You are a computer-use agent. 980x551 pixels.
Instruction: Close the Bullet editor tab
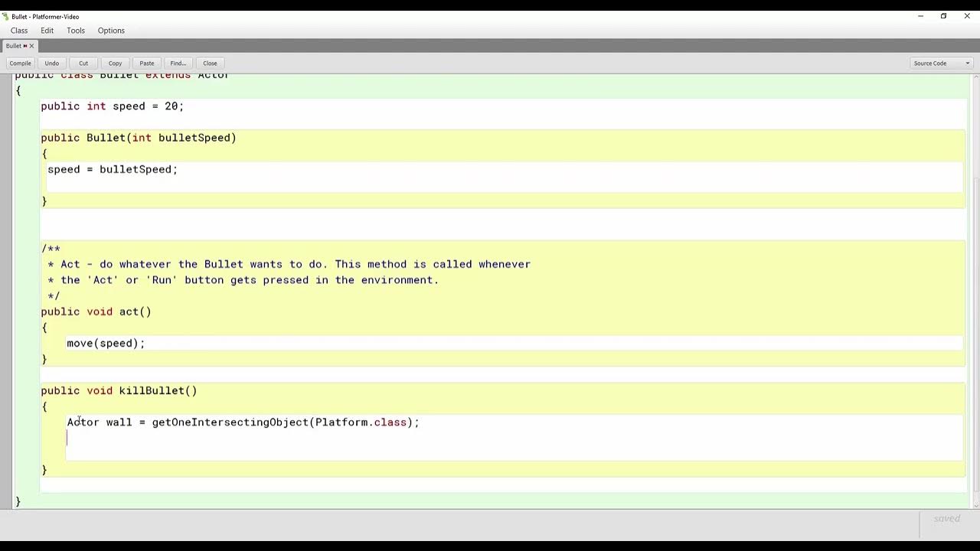tap(31, 46)
